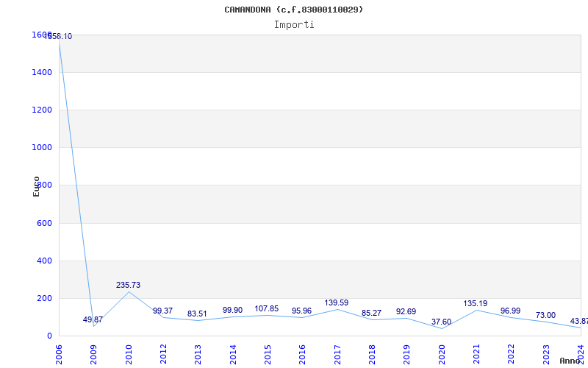Click the 2006 x-axis year label
Viewport: 588px width, 368px height.
click(x=59, y=355)
